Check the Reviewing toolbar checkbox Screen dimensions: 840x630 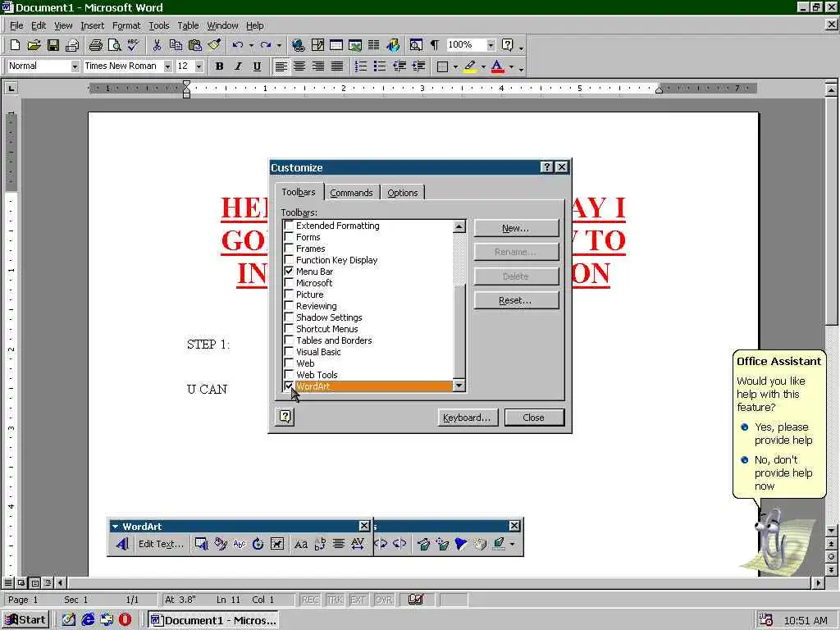(x=289, y=305)
